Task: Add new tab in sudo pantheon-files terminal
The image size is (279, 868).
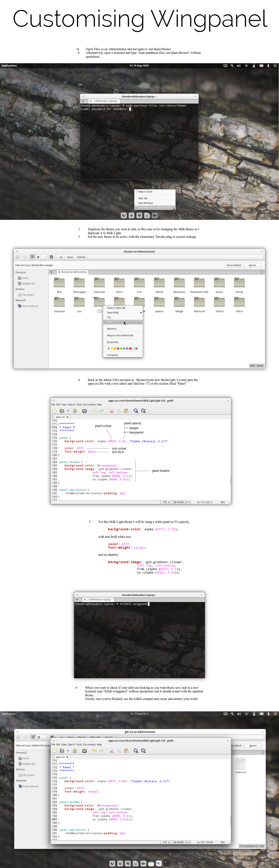Action: click(83, 101)
